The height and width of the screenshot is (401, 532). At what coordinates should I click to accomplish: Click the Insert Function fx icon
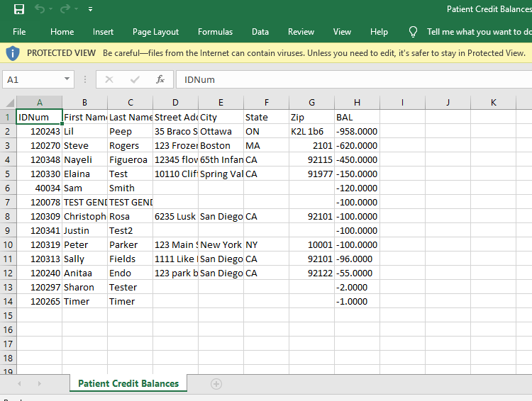(160, 79)
